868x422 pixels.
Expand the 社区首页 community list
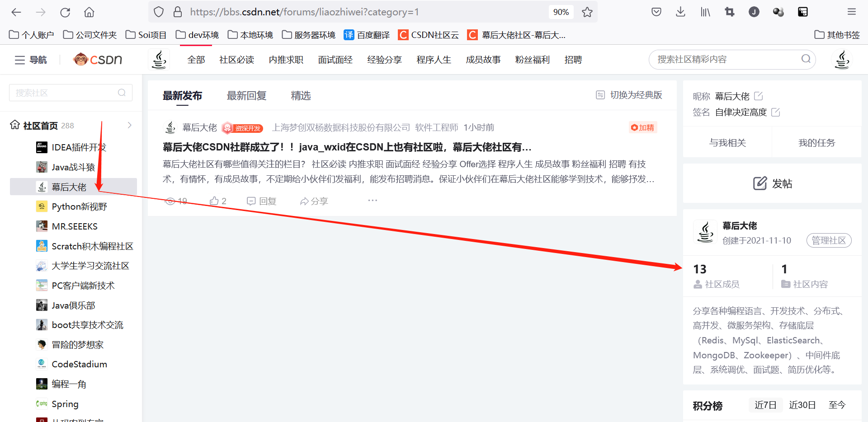point(129,125)
